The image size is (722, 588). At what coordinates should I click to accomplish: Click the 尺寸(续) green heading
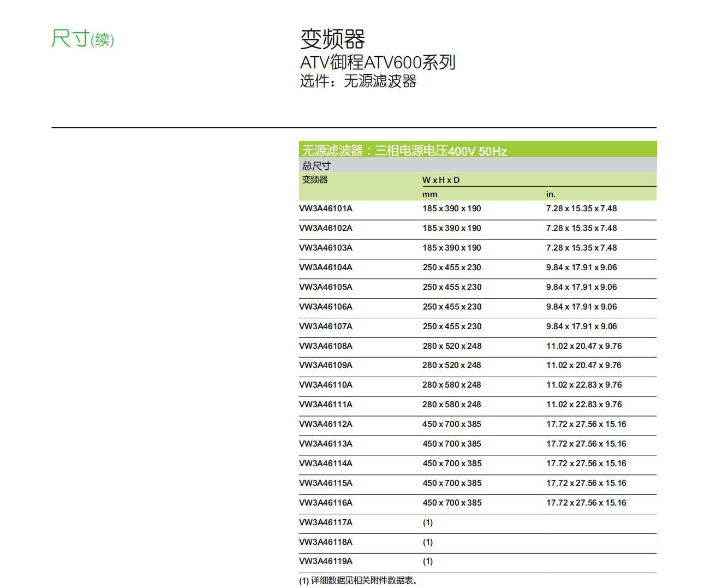[x=82, y=39]
